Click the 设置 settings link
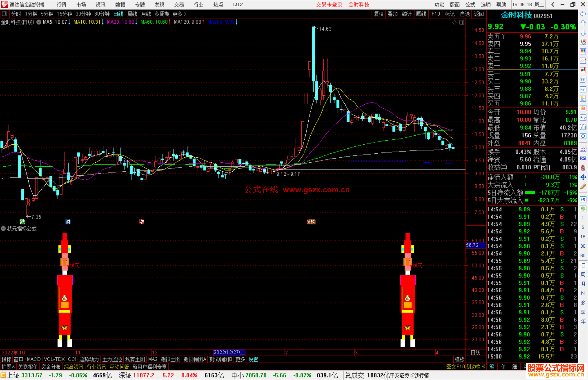Viewport: 588px width, 380px height. click(x=253, y=359)
